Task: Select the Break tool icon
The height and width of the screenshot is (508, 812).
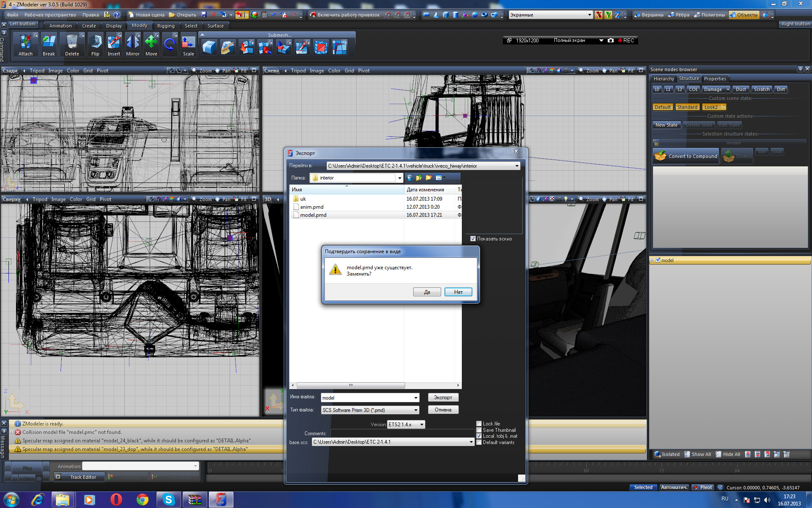Action: [49, 43]
